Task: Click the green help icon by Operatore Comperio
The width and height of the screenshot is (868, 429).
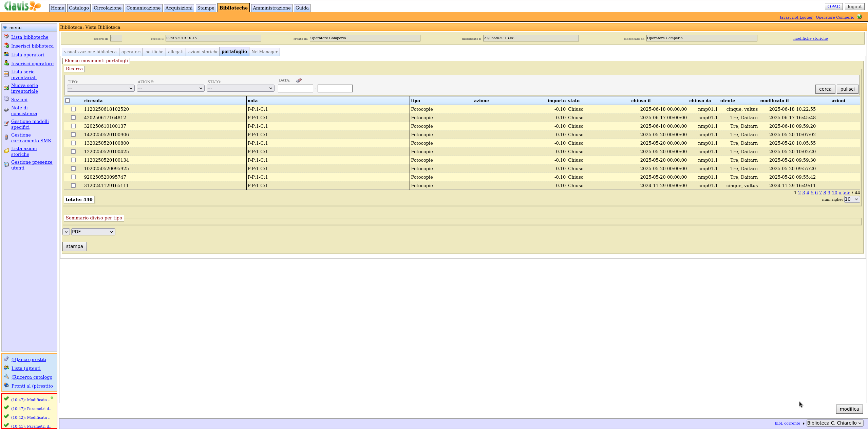Action: pos(859,17)
